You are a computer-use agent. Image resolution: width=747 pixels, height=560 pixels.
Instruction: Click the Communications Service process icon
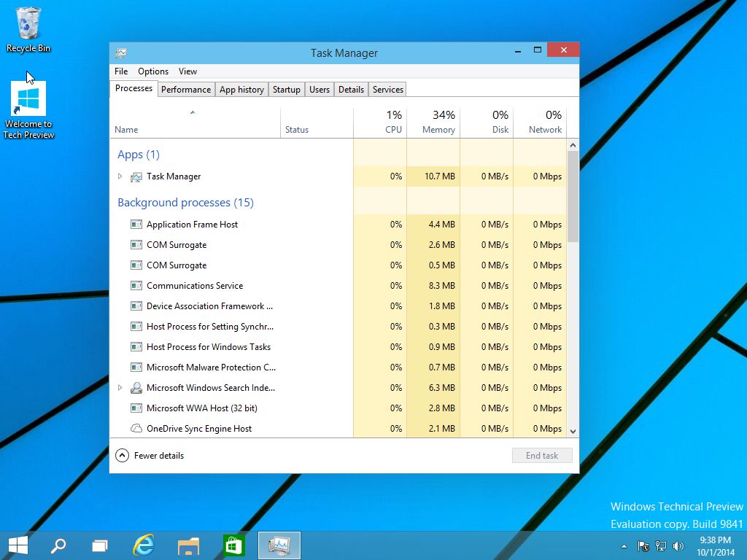136,286
